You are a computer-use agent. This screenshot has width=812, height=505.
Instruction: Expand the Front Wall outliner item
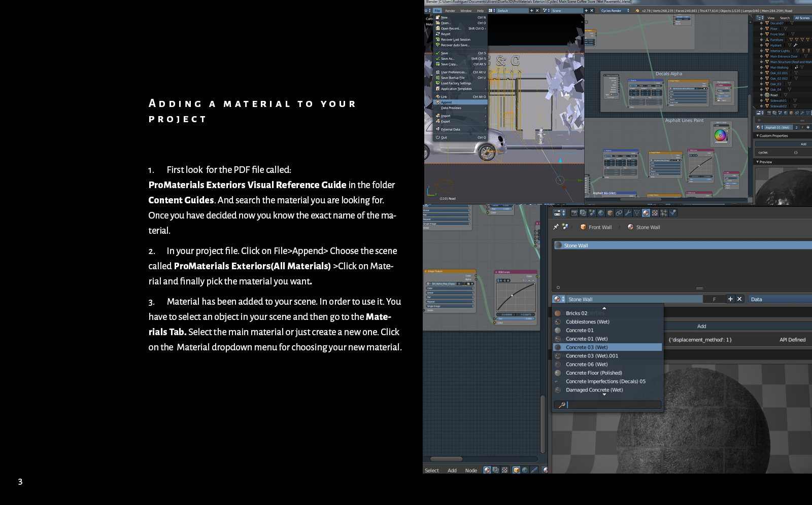pyautogui.click(x=761, y=34)
